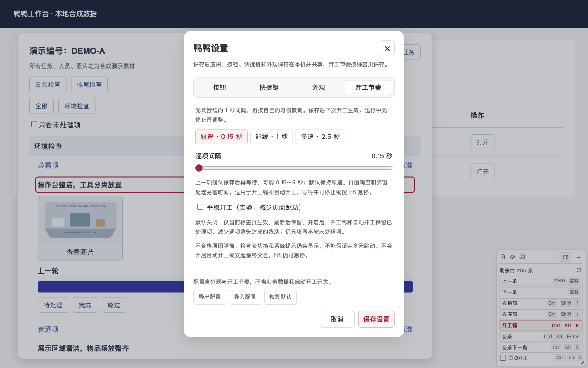This screenshot has height=368, width=588.
Task: Click 下一条 row in floating panel
Action: tap(541, 292)
